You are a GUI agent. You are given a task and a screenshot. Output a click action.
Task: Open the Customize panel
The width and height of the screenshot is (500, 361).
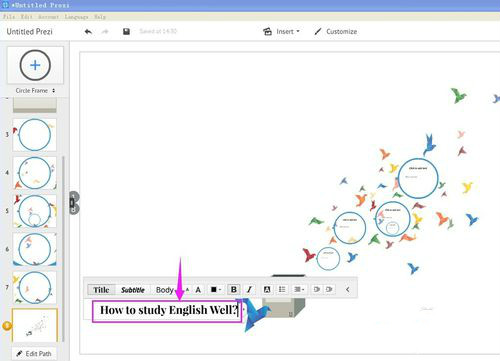pyautogui.click(x=336, y=32)
